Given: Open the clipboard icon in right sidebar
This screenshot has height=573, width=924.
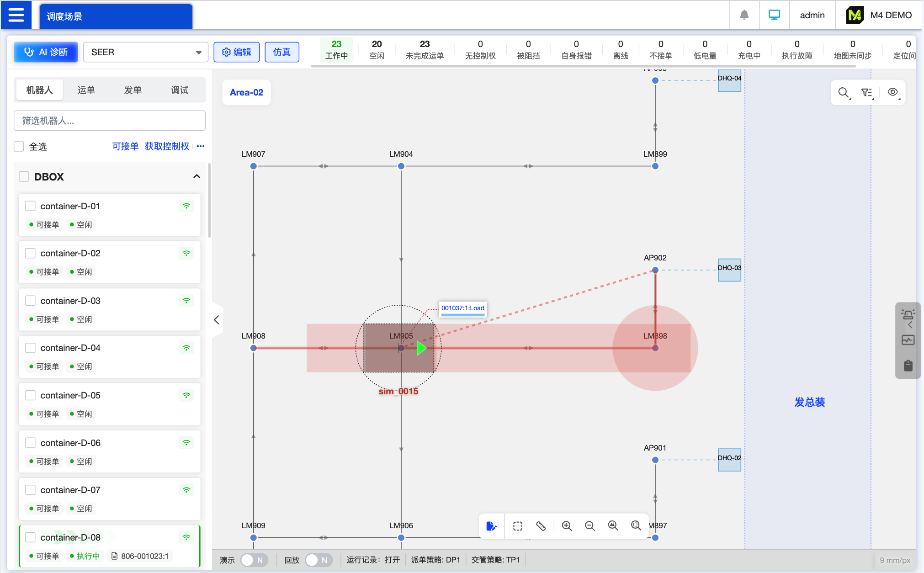Looking at the screenshot, I should click(908, 366).
